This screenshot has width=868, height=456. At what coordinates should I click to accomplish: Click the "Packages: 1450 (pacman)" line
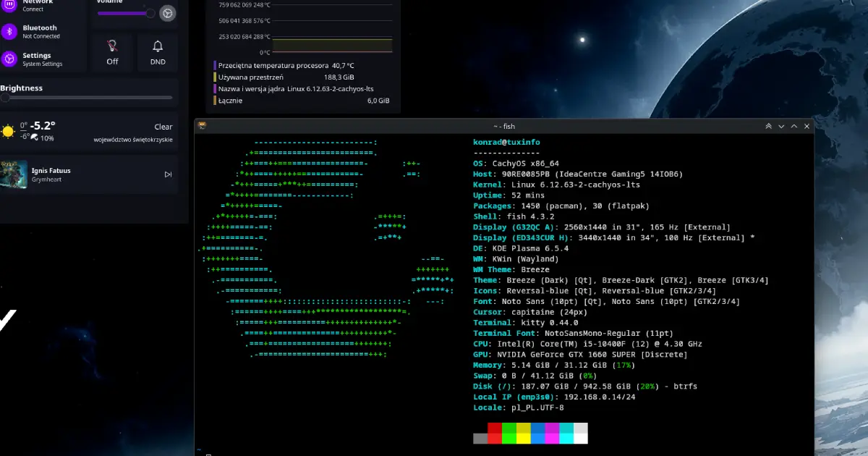pos(561,206)
